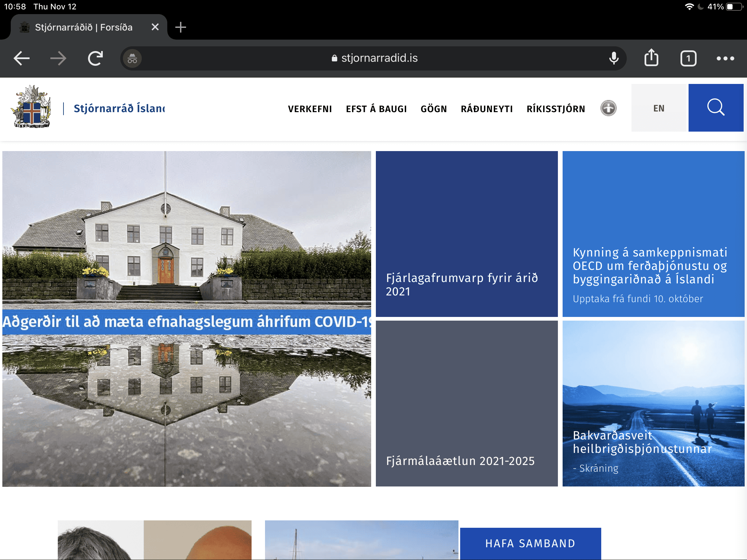The image size is (747, 560).
Task: Tap the microphone voice search icon
Action: click(x=614, y=58)
